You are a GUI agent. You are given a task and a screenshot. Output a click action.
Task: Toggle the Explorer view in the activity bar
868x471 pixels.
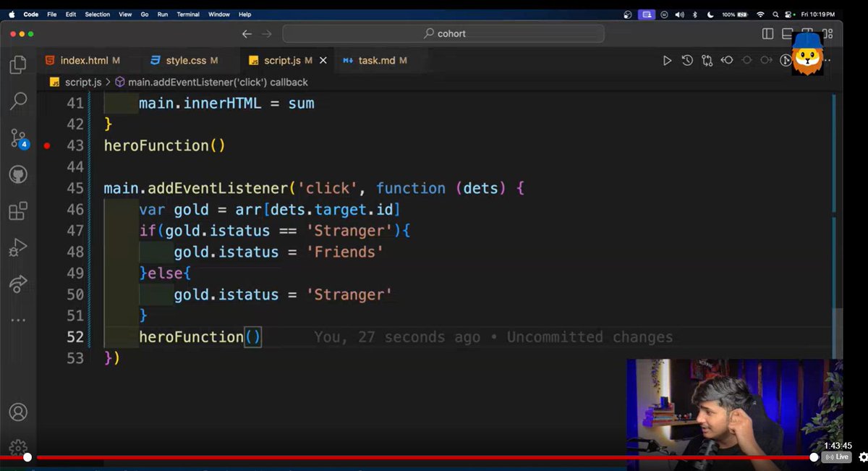[x=18, y=65]
